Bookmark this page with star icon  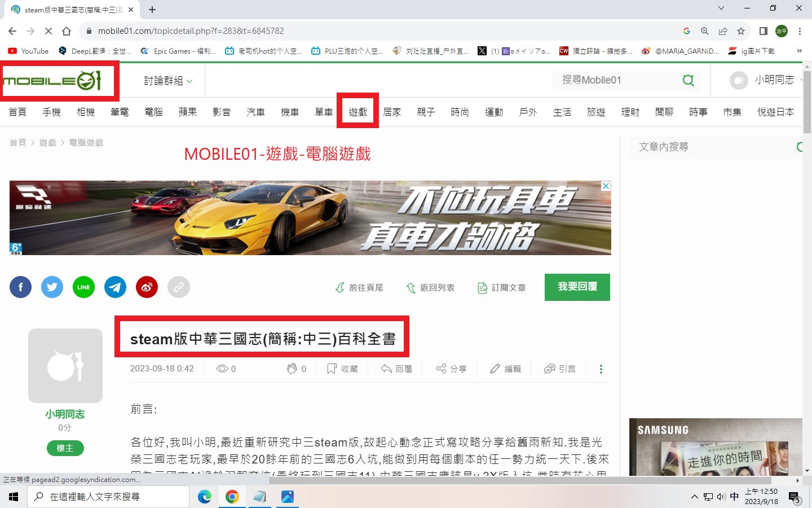pos(741,31)
